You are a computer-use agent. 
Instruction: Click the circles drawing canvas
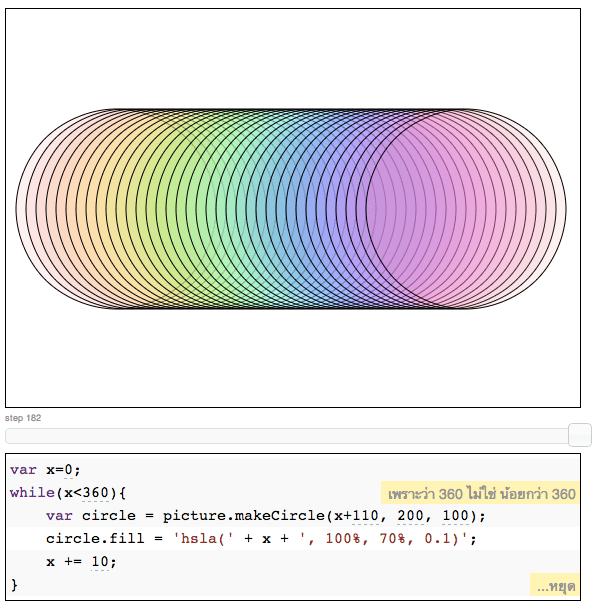point(293,208)
